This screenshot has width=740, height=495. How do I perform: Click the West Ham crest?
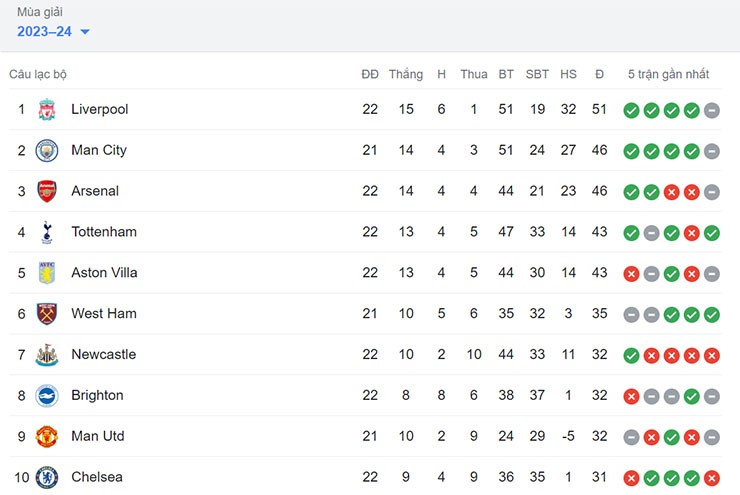pyautogui.click(x=47, y=314)
